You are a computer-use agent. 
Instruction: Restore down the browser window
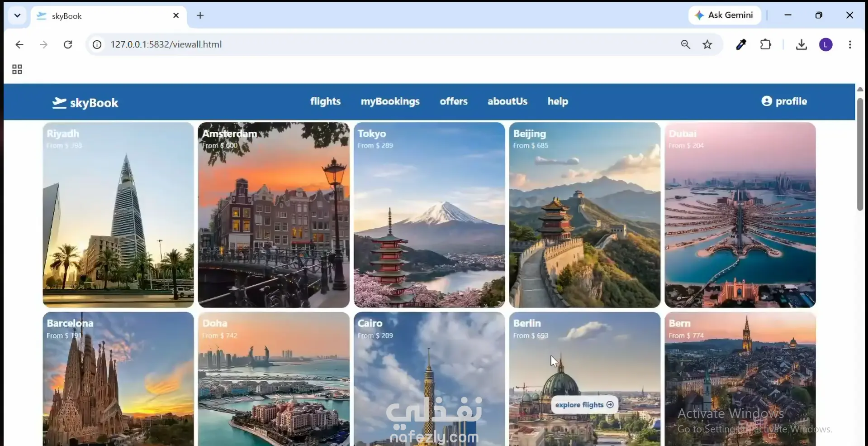click(819, 15)
